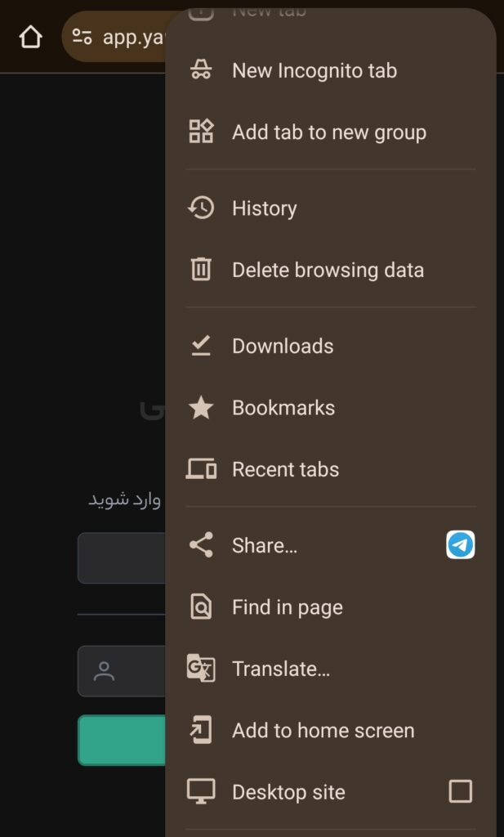The width and height of the screenshot is (504, 837).
Task: Open Recent tabs entry
Action: point(331,469)
